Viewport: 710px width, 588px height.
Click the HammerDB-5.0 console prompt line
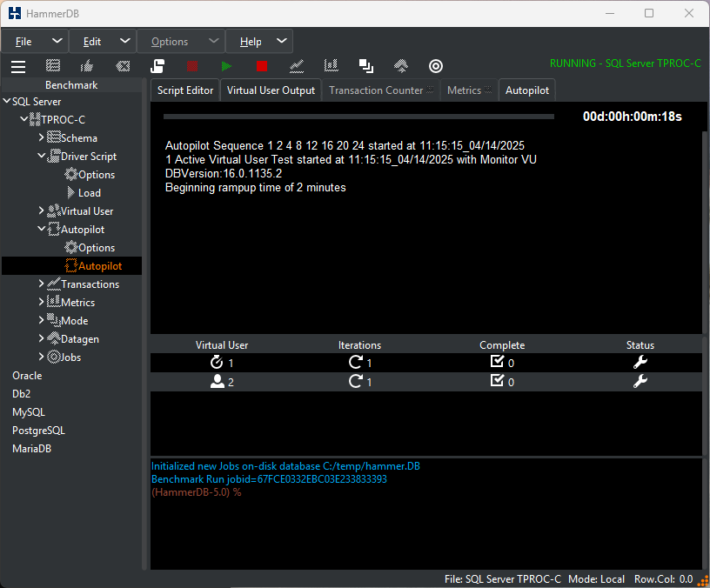[196, 492]
